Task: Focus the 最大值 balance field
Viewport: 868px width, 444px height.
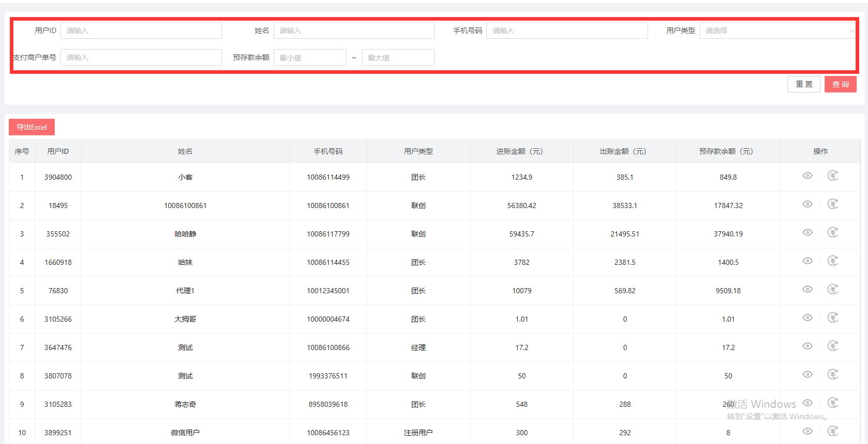Action: tap(398, 57)
